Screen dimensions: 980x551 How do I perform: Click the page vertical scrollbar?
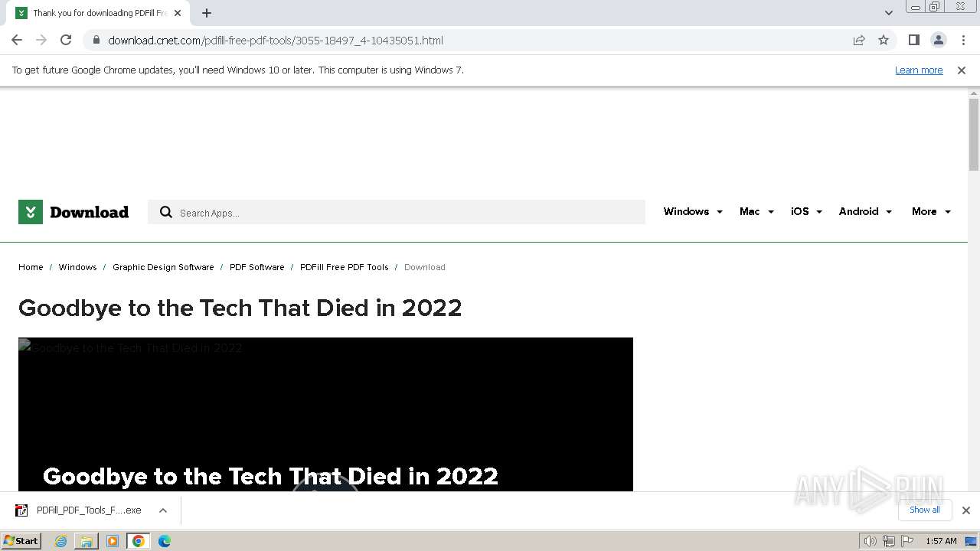pyautogui.click(x=974, y=134)
